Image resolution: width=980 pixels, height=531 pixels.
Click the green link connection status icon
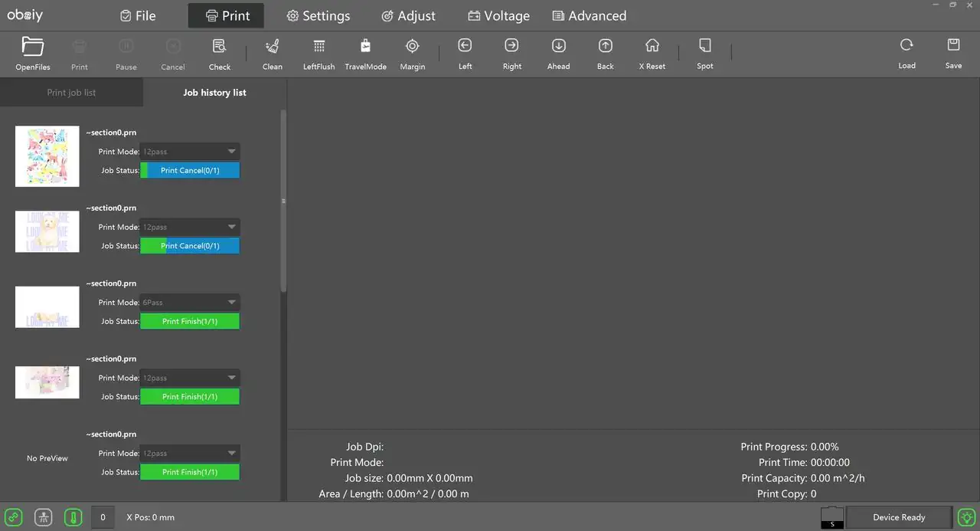(14, 517)
